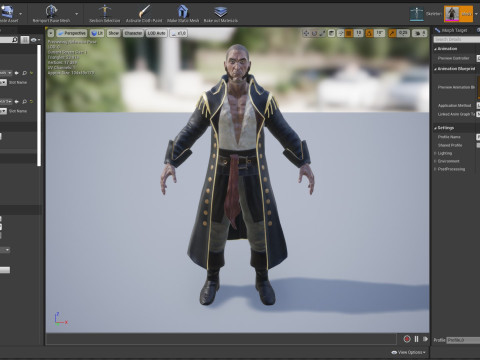Click the Search Details input field
This screenshot has height=360, width=480.
pyautogui.click(x=457, y=39)
